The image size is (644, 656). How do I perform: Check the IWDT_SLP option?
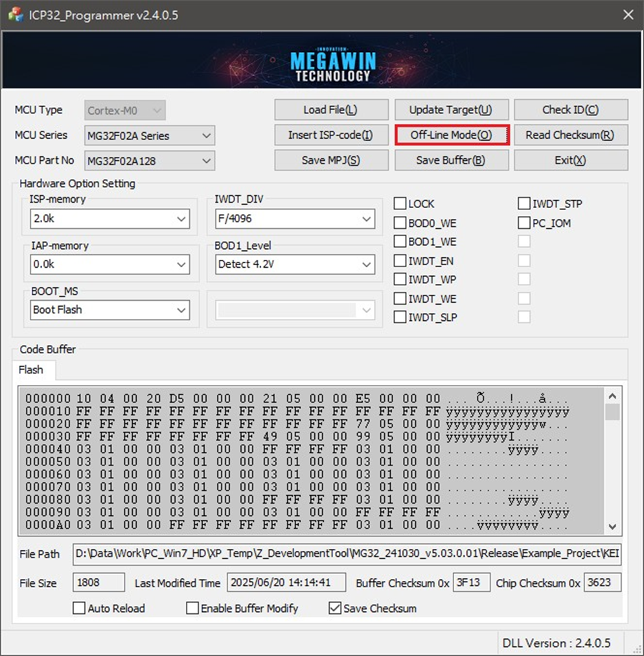point(400,317)
